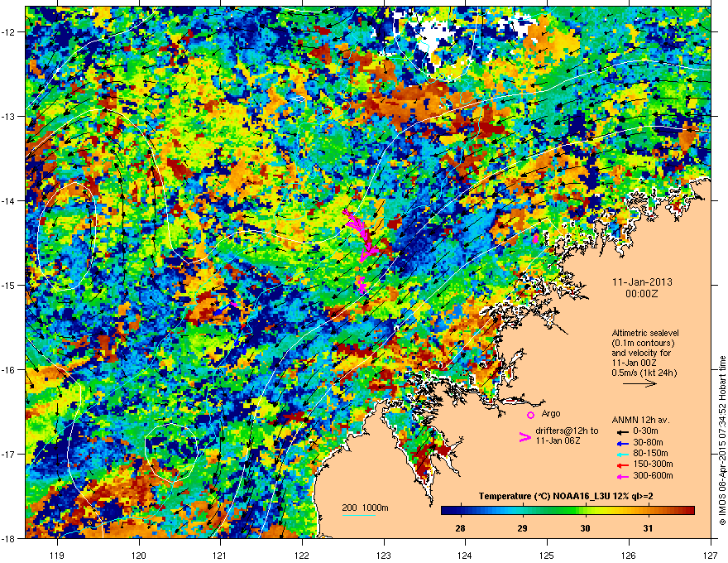The height and width of the screenshot is (563, 728).
Task: Click the 124 longitude axis label
Action: [x=465, y=555]
